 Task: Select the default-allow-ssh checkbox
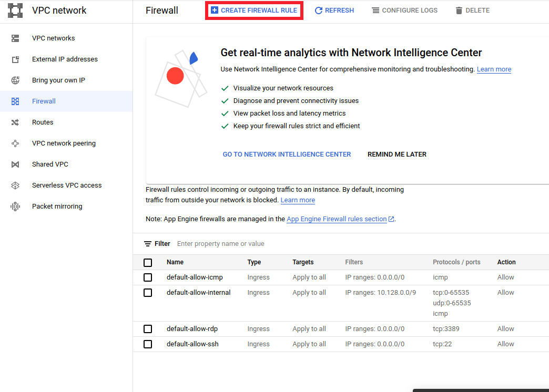148,344
